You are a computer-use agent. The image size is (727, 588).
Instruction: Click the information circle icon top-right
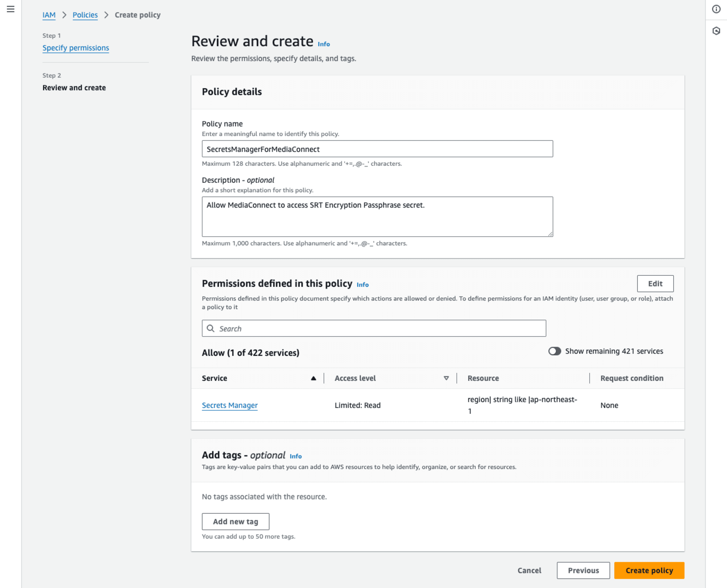[x=716, y=9]
